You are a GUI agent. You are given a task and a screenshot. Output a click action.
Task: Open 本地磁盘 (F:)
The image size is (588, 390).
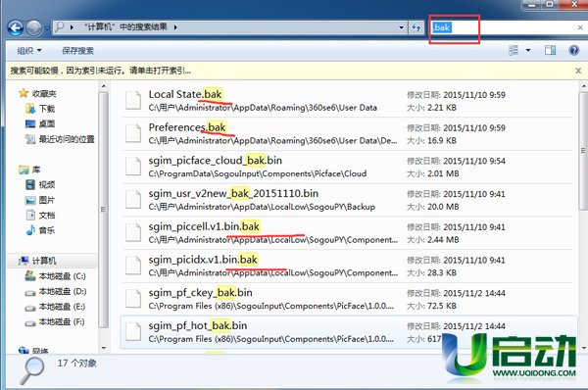[x=55, y=321]
